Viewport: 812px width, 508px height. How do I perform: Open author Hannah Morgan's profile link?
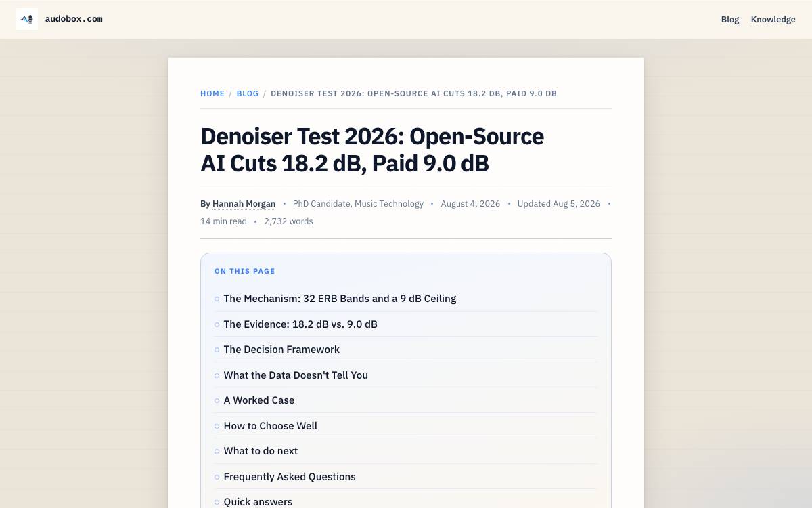pyautogui.click(x=244, y=204)
